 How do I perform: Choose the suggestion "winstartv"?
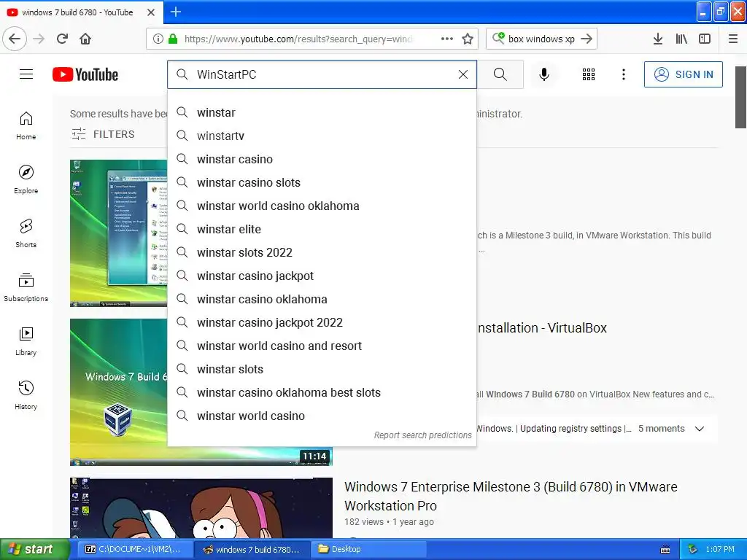[322, 136]
